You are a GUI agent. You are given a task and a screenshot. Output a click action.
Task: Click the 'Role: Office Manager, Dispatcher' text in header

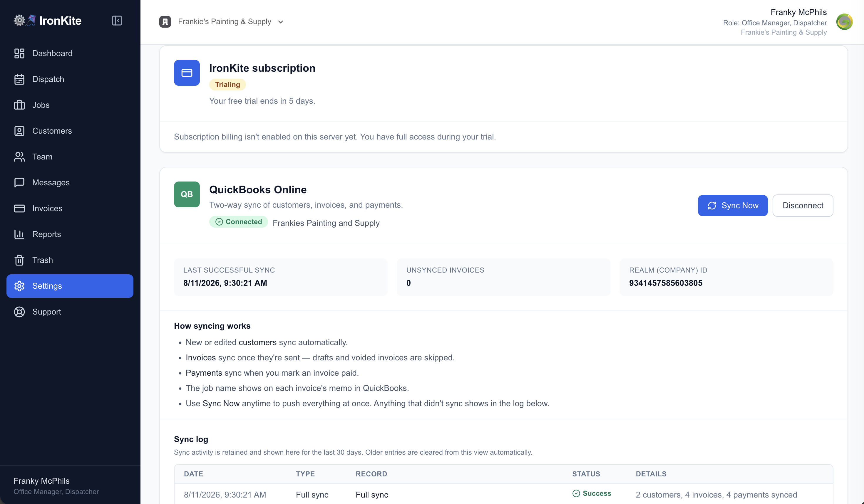775,23
